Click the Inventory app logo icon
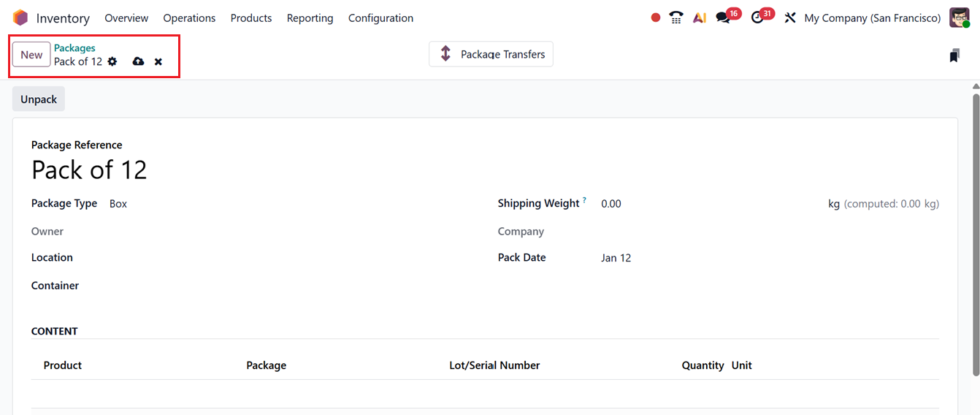 pyautogui.click(x=20, y=18)
